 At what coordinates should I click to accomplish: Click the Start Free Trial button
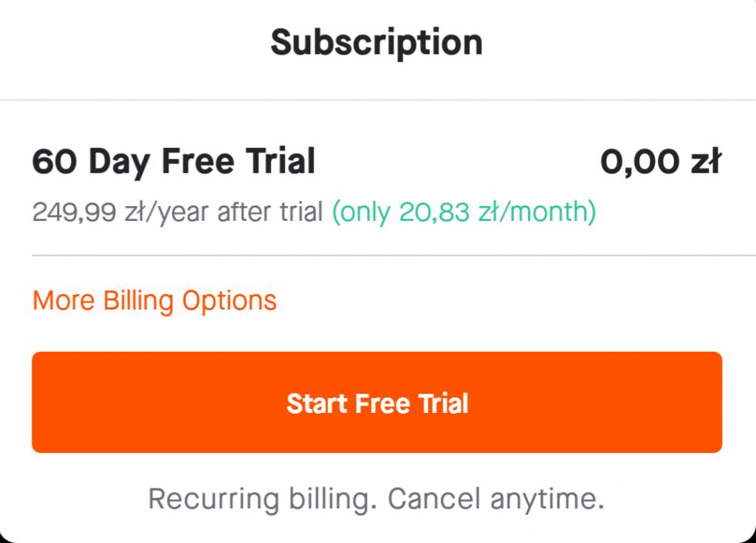pos(377,403)
